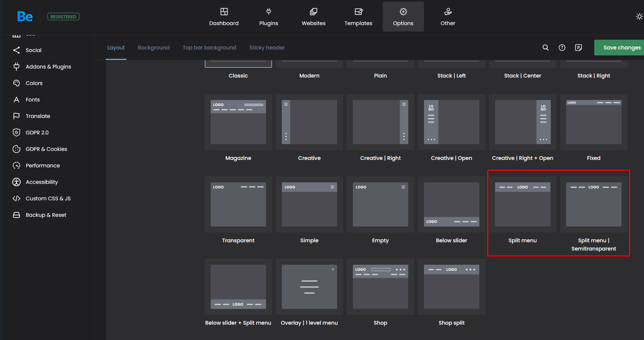Select Overlay | 1 level menu layout
The width and height of the screenshot is (644, 340).
[309, 287]
